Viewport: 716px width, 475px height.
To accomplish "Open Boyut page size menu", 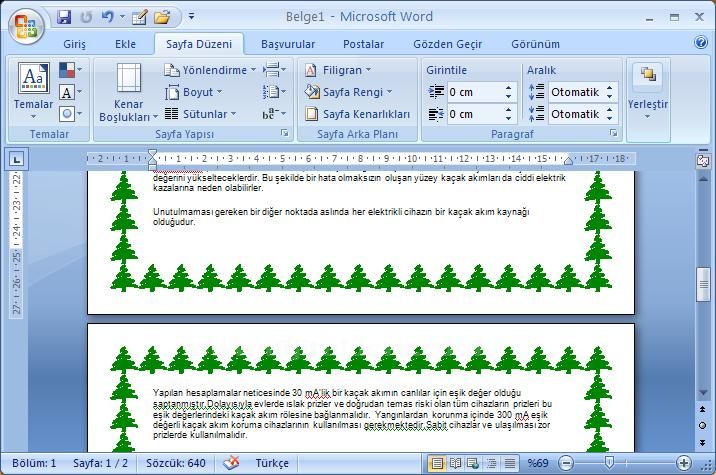I will click(193, 92).
